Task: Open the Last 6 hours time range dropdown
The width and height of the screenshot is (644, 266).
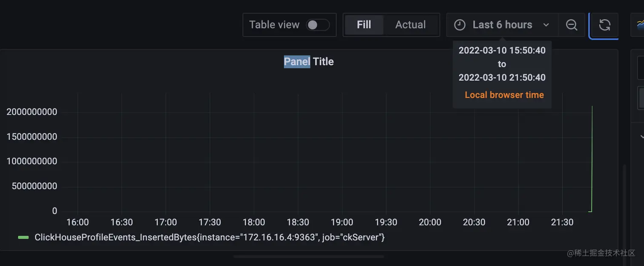Action: pos(502,25)
